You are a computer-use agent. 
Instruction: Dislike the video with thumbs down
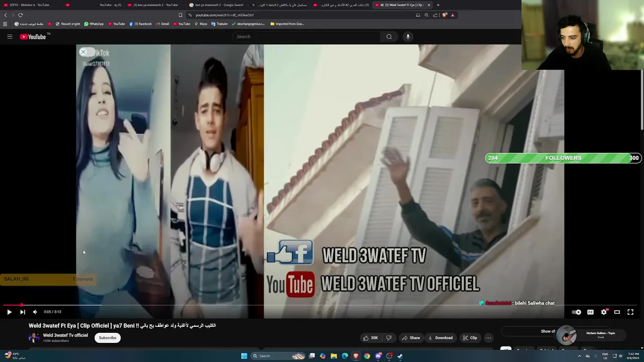[388, 338]
